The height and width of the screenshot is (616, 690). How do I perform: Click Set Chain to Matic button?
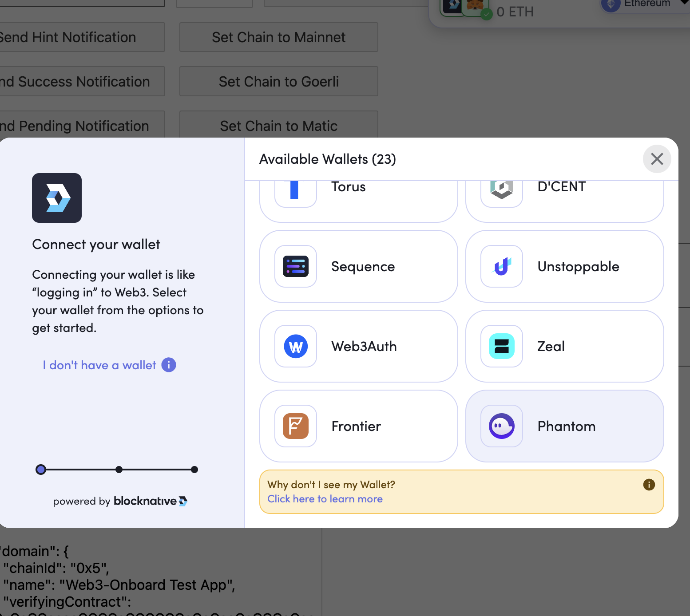coord(279,125)
